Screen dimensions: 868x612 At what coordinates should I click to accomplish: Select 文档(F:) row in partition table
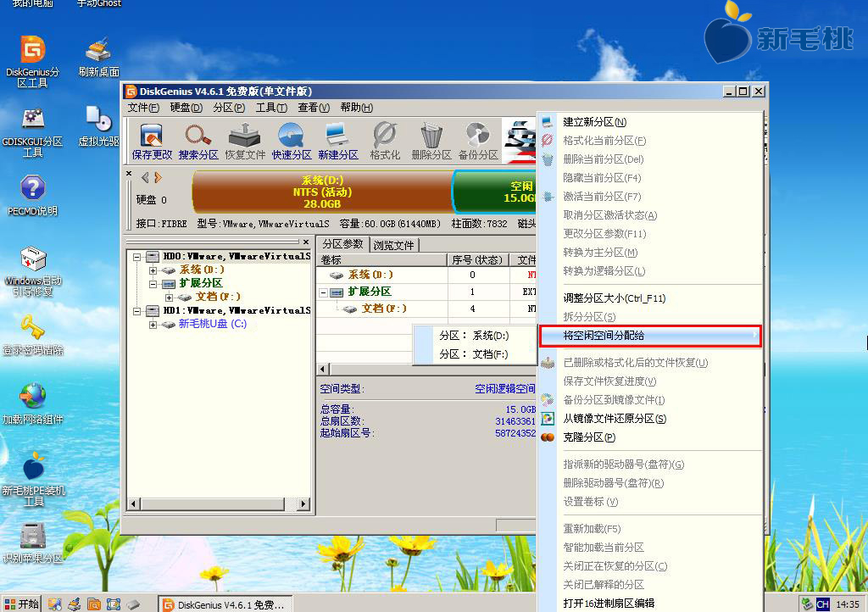point(426,309)
